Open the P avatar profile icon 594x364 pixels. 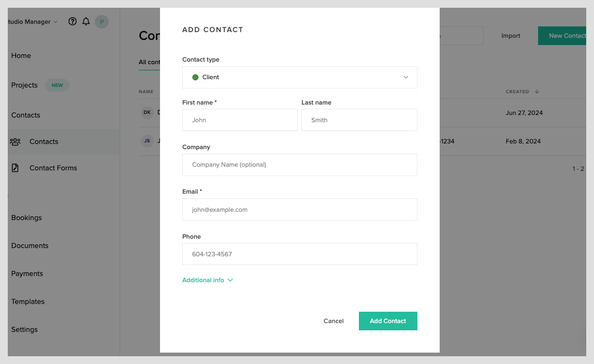coord(102,21)
